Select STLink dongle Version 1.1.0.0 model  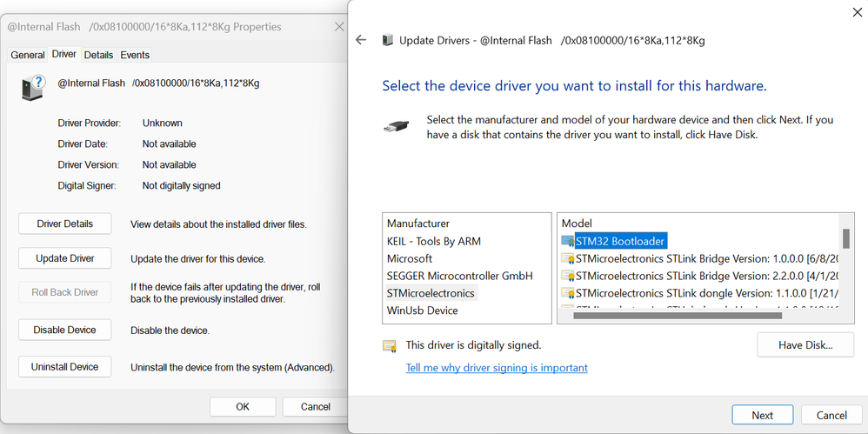pyautogui.click(x=707, y=292)
